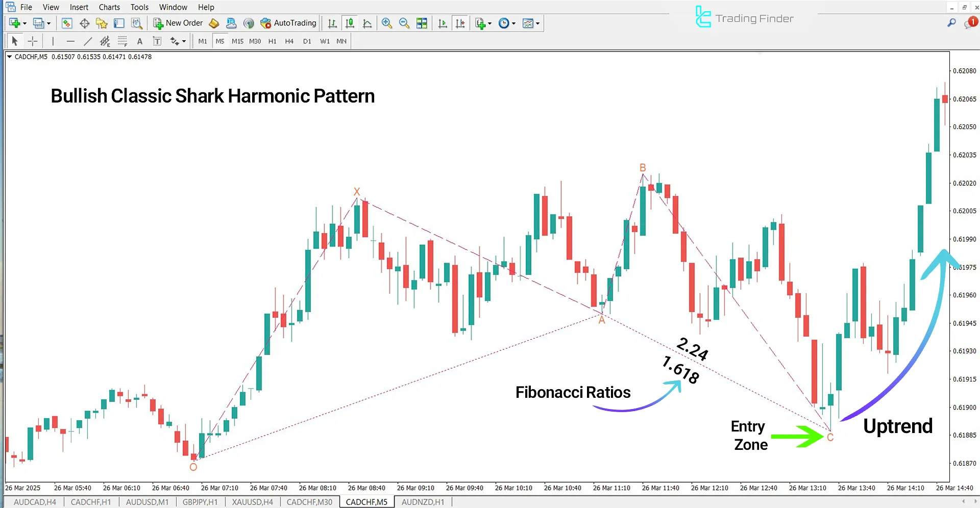Open search with the magnifier icon
980x508 pixels.
(951, 23)
